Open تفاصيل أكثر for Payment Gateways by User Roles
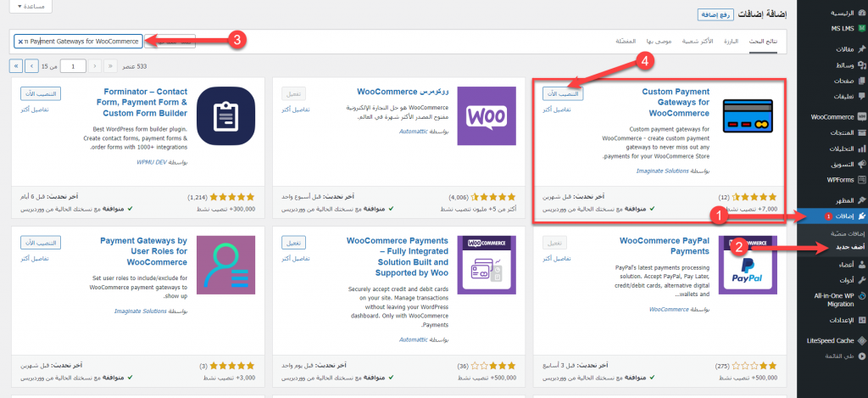The height and width of the screenshot is (398, 868). (35, 259)
